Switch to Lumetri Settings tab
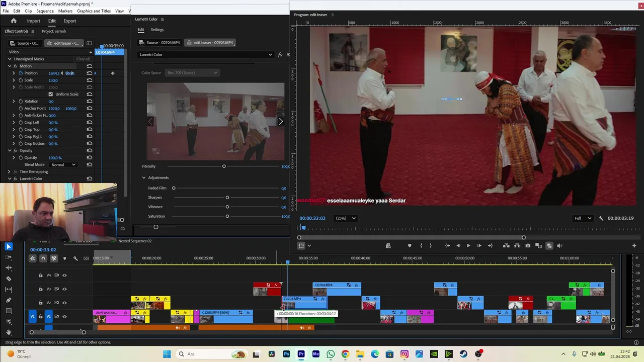The width and height of the screenshot is (644, 362). (x=157, y=30)
